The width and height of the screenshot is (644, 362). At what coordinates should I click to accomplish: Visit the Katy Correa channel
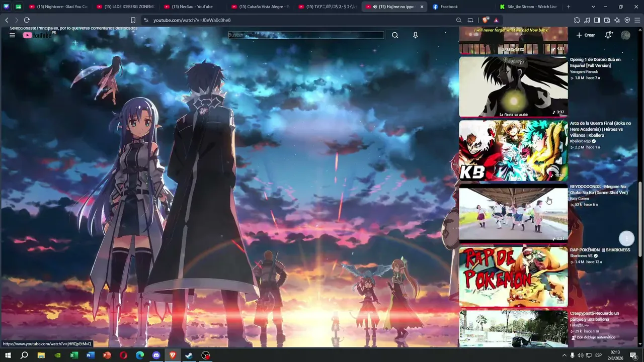pos(580,199)
